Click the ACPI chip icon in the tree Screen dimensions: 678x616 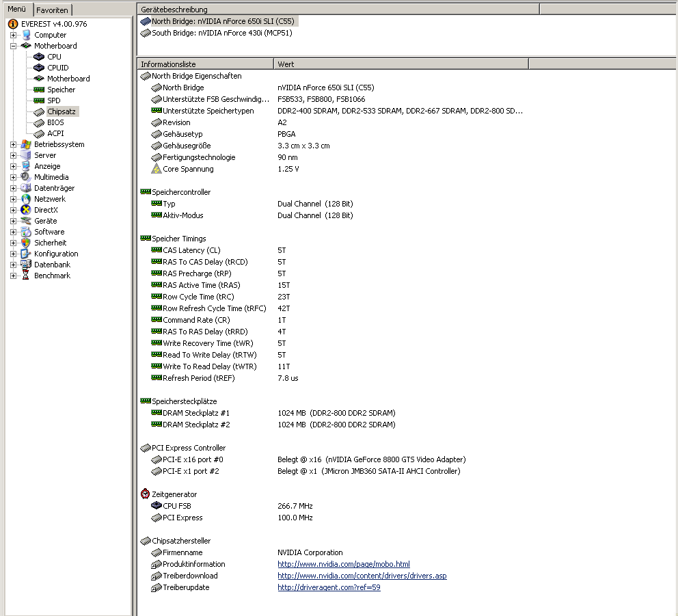tap(39, 133)
